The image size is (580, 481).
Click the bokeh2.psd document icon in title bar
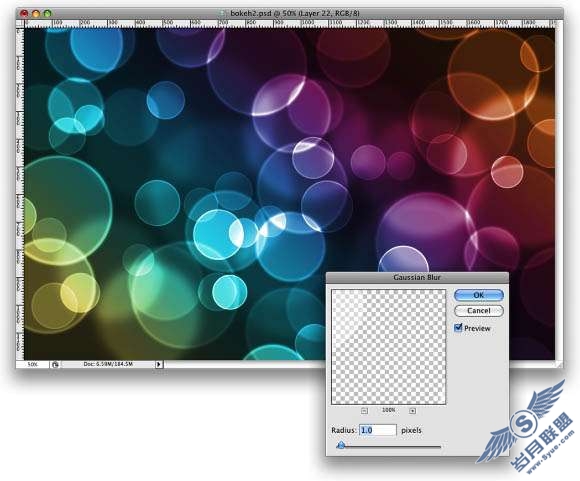click(223, 13)
